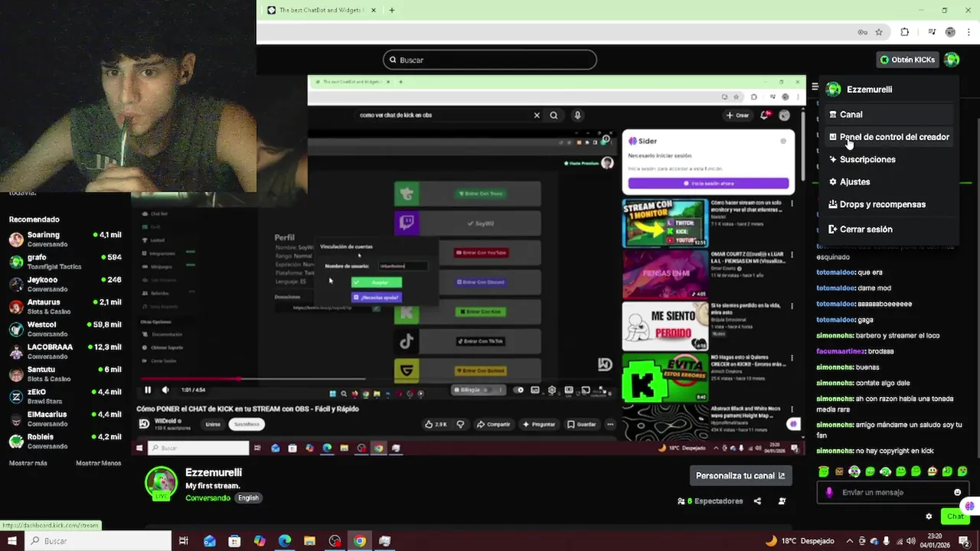Open recommended channel zEkO

coord(65,396)
